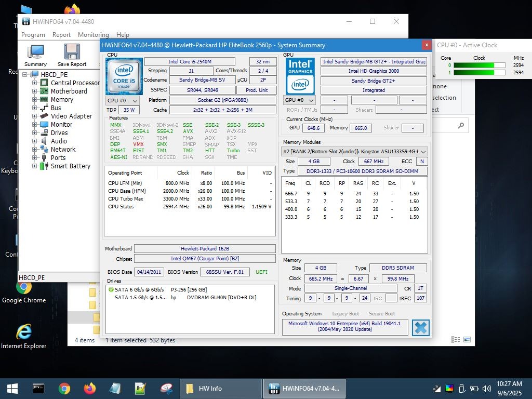Open Firefox from the taskbar
The image size is (532, 399).
(x=90, y=389)
